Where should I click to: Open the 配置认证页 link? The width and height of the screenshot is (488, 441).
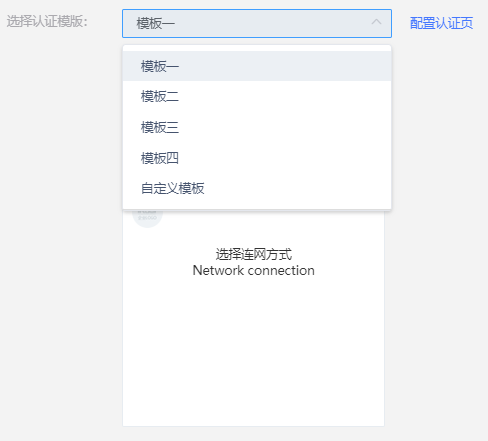click(441, 23)
